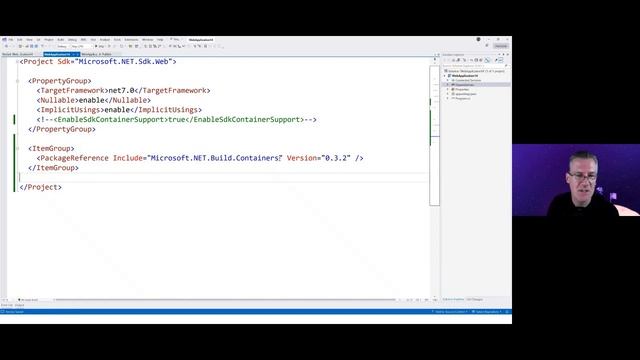Toggle auto-hide pin on Solution Explorer
This screenshot has width=640, height=360.
504,54
